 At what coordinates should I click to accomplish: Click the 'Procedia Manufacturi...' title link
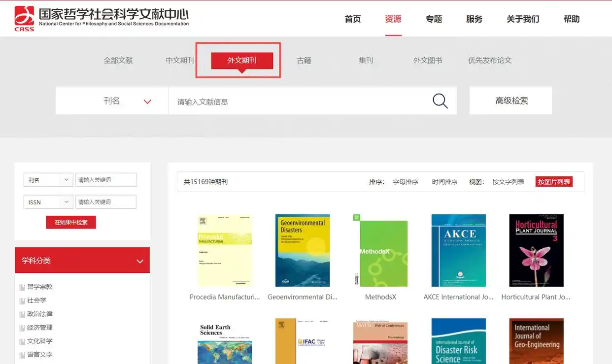pos(225,297)
